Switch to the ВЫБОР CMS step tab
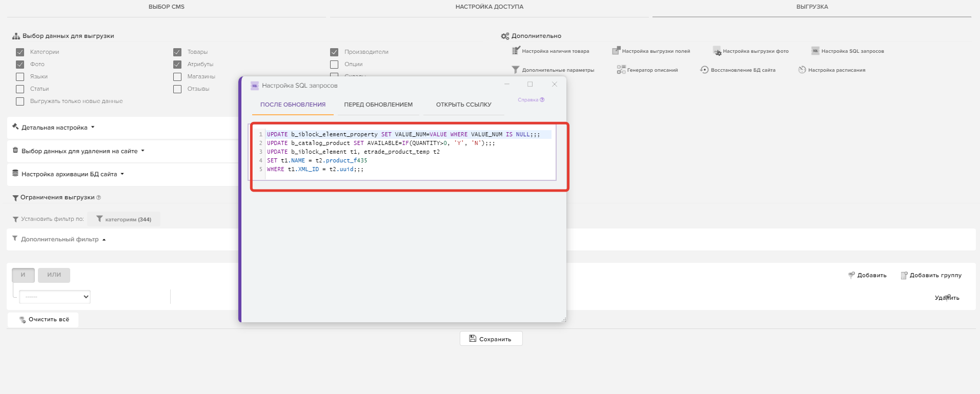This screenshot has width=980, height=394. 167,7
